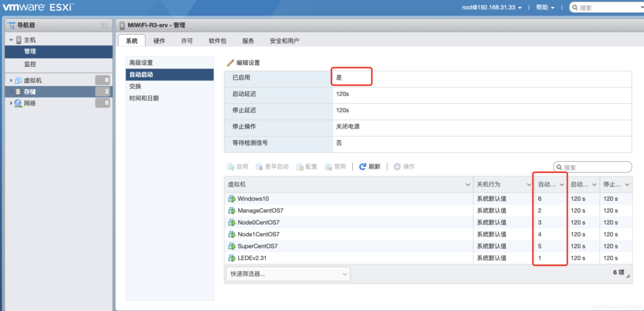This screenshot has height=311, width=644.
Task: Open the 帮助 menu
Action: pyautogui.click(x=545, y=8)
